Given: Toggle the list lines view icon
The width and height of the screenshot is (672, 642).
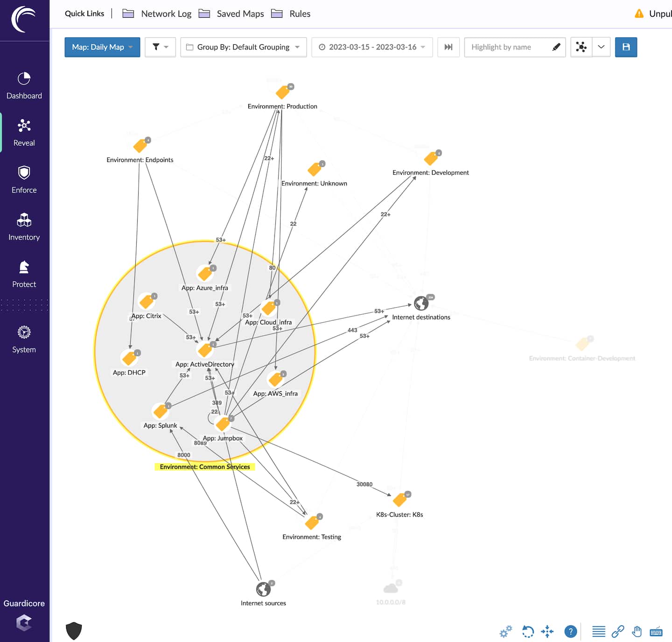Looking at the screenshot, I should click(599, 632).
